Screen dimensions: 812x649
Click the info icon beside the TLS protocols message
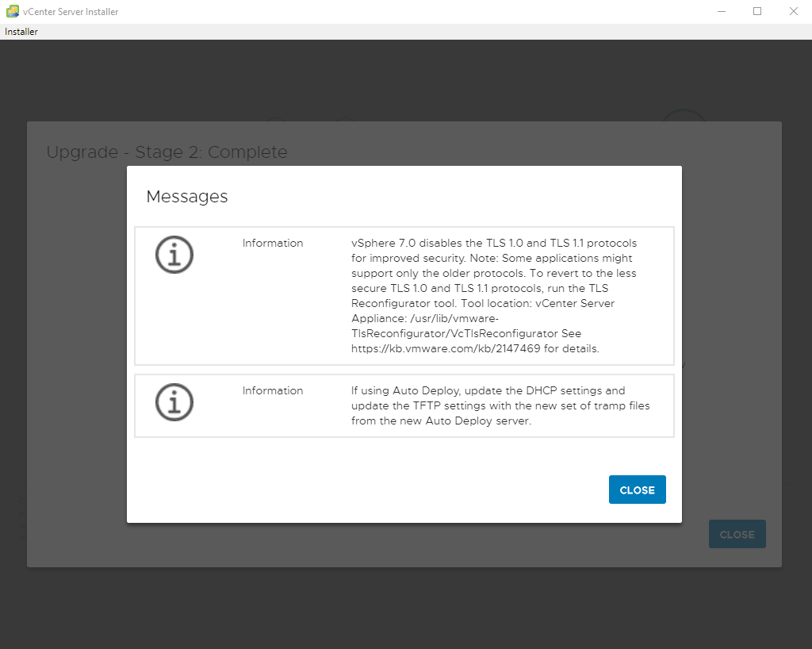click(174, 255)
